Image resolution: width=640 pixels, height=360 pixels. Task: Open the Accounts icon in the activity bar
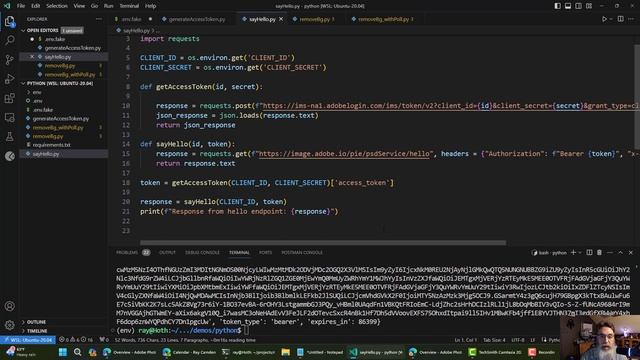point(9,306)
